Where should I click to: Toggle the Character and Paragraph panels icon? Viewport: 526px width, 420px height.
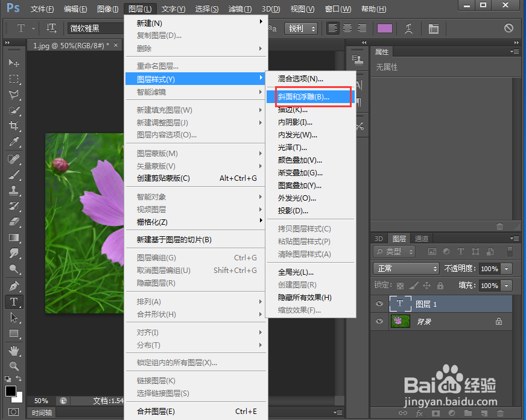tap(434, 29)
